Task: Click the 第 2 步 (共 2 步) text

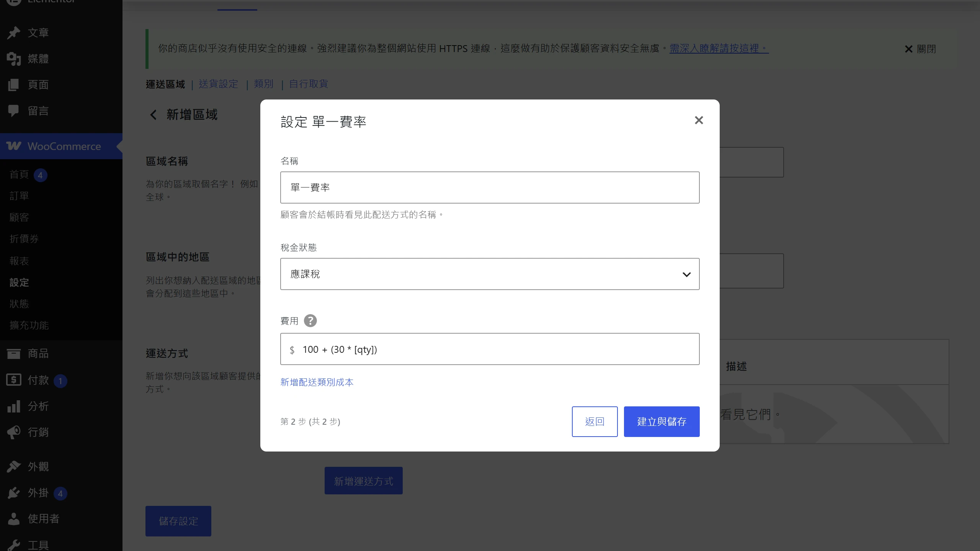Action: tap(310, 422)
